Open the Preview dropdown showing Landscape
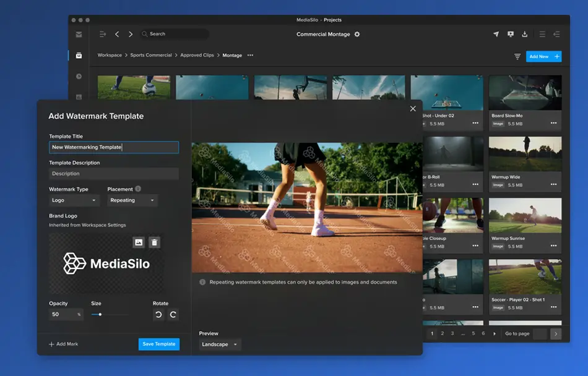588x376 pixels. click(x=217, y=344)
